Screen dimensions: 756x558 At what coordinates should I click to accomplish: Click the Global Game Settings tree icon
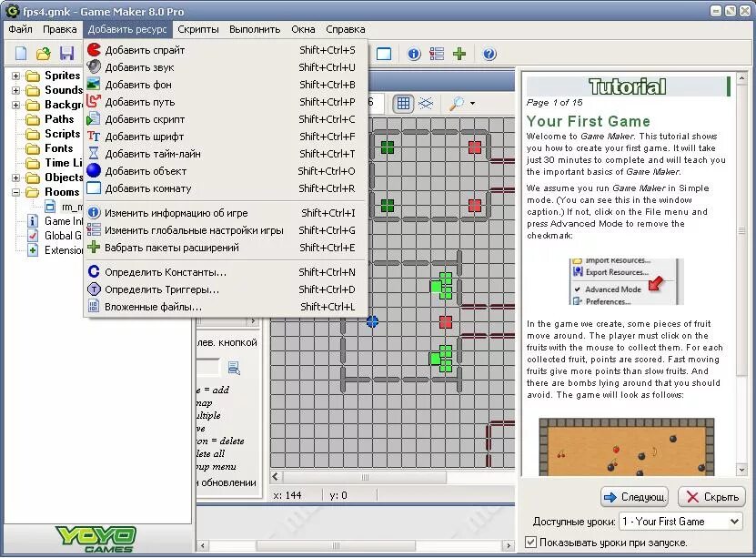[33, 236]
